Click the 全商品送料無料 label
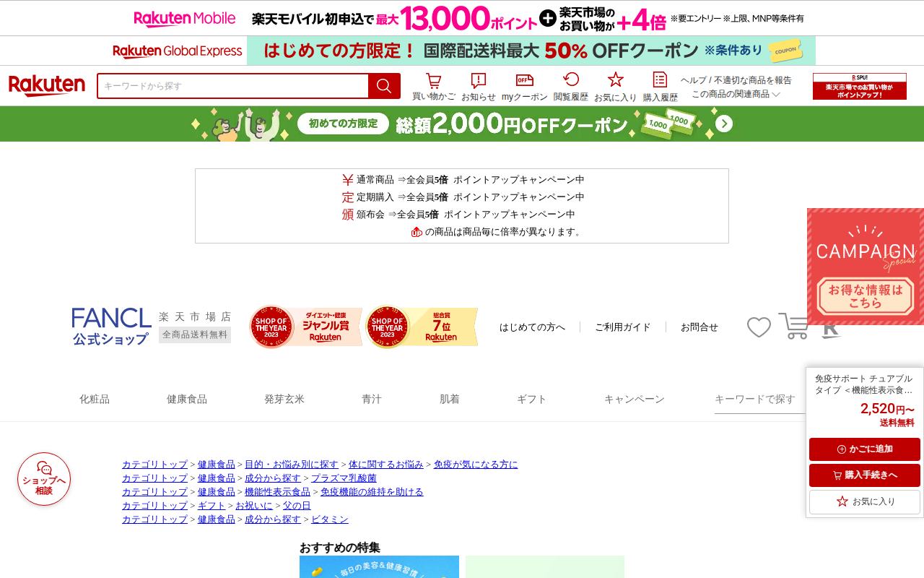 195,335
